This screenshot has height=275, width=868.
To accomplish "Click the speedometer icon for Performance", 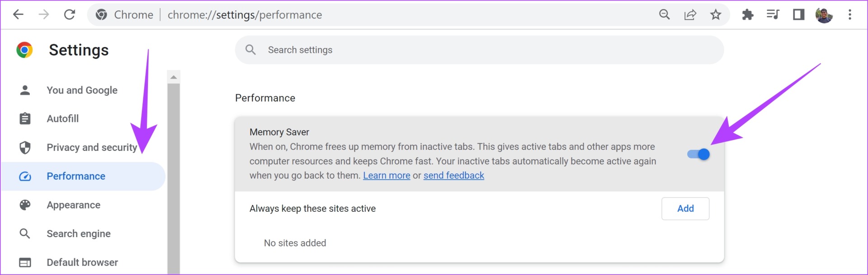I will 25,176.
